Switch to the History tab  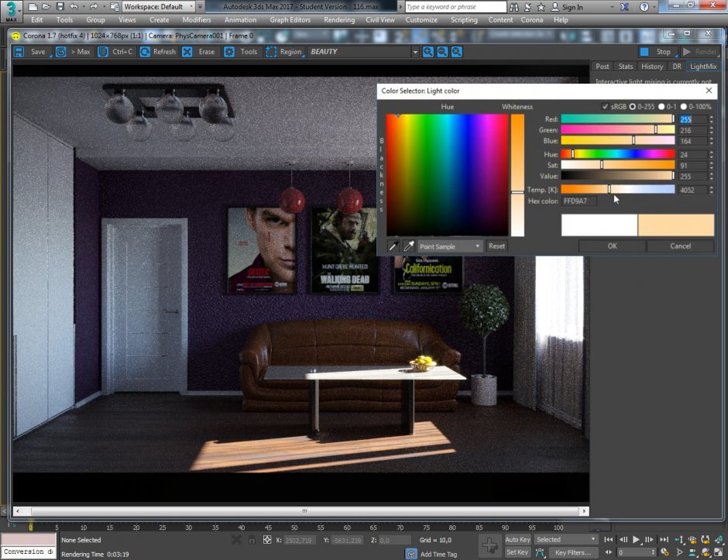[x=652, y=67]
